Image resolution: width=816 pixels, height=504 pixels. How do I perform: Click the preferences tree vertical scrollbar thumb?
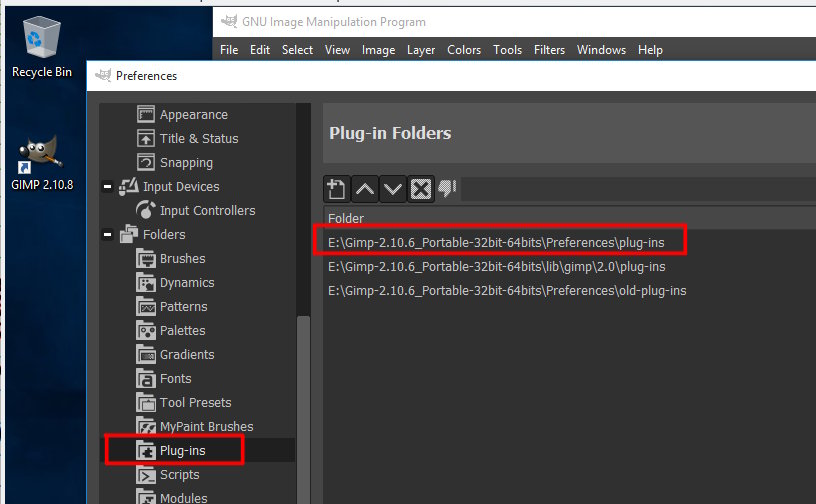[303, 409]
